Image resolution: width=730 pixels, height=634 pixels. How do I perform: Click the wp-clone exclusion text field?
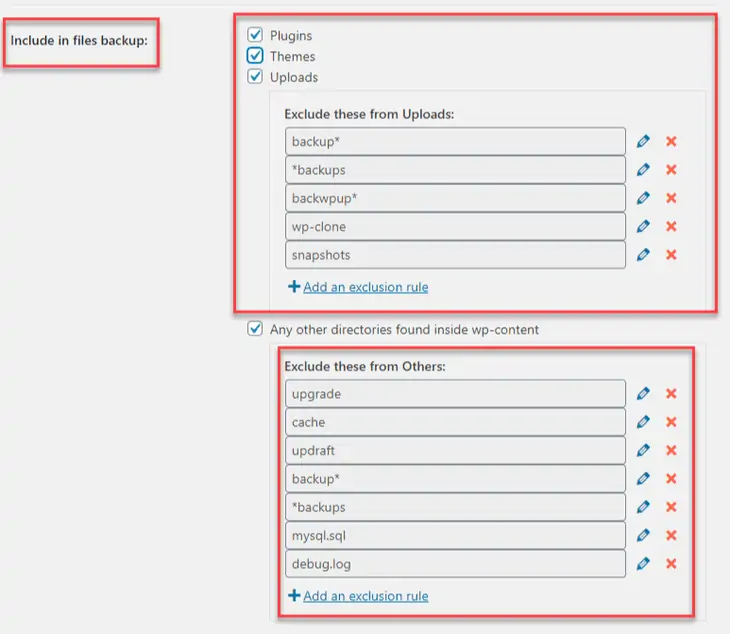[x=455, y=226]
